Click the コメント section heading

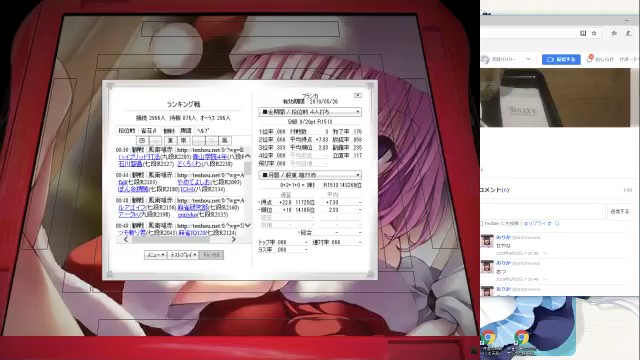point(495,190)
